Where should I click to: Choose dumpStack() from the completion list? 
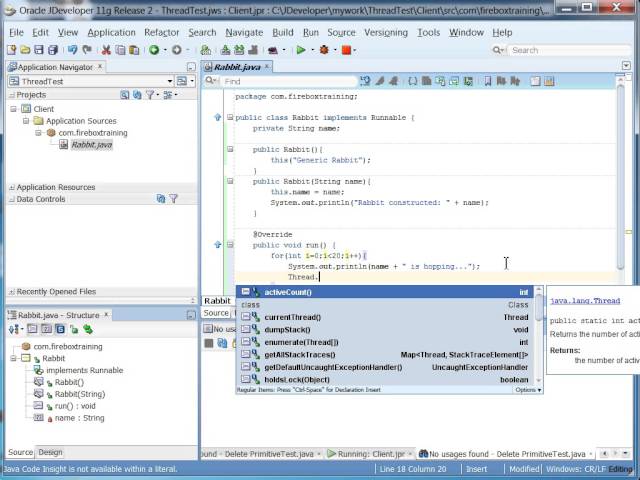point(385,330)
